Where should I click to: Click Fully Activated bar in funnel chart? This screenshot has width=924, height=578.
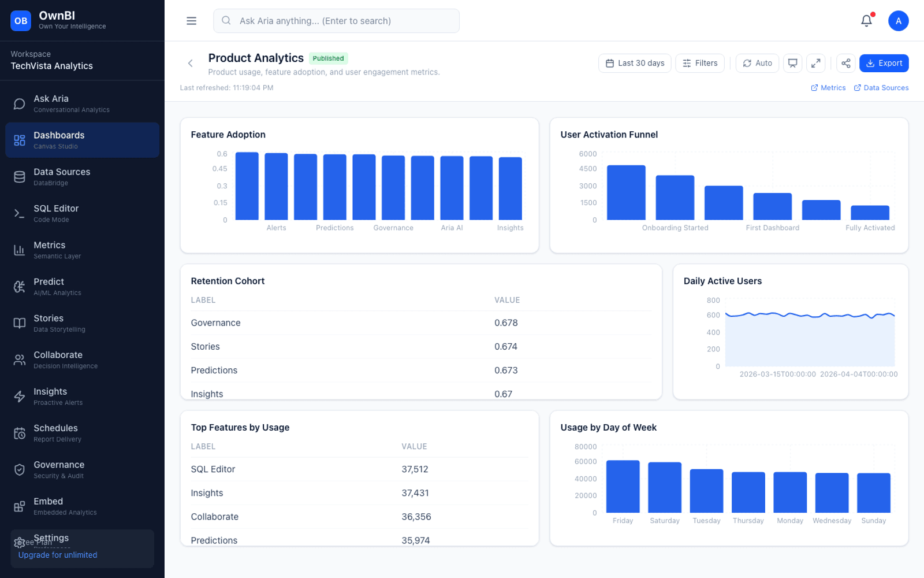870,212
